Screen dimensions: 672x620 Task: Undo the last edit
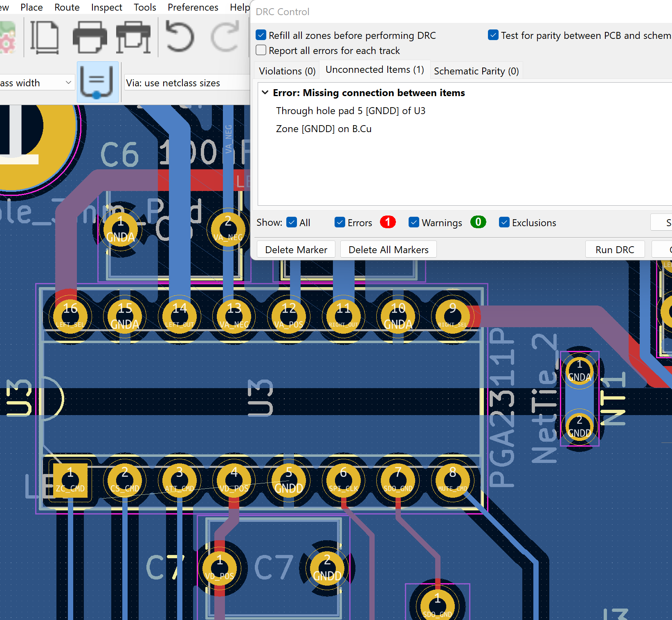click(x=180, y=37)
